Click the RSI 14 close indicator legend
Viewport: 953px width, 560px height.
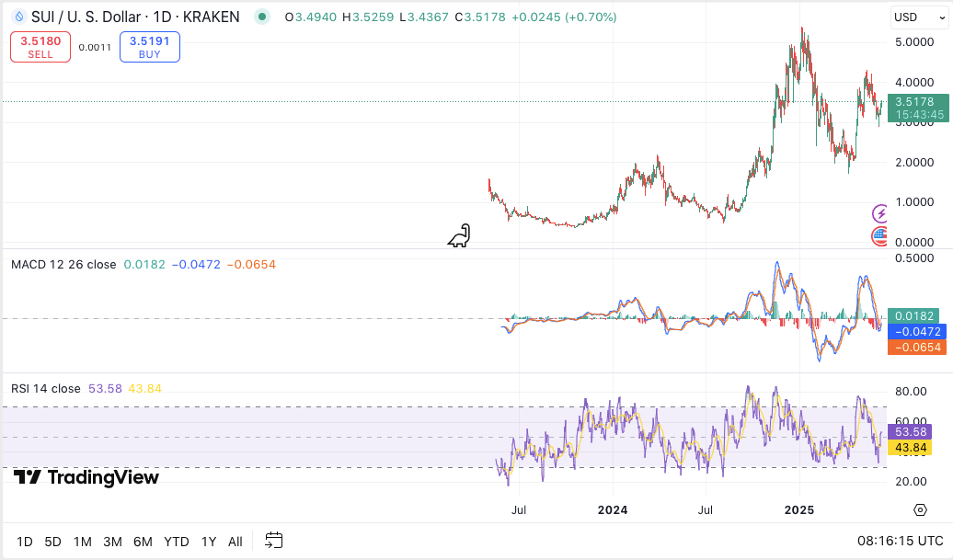coord(46,389)
